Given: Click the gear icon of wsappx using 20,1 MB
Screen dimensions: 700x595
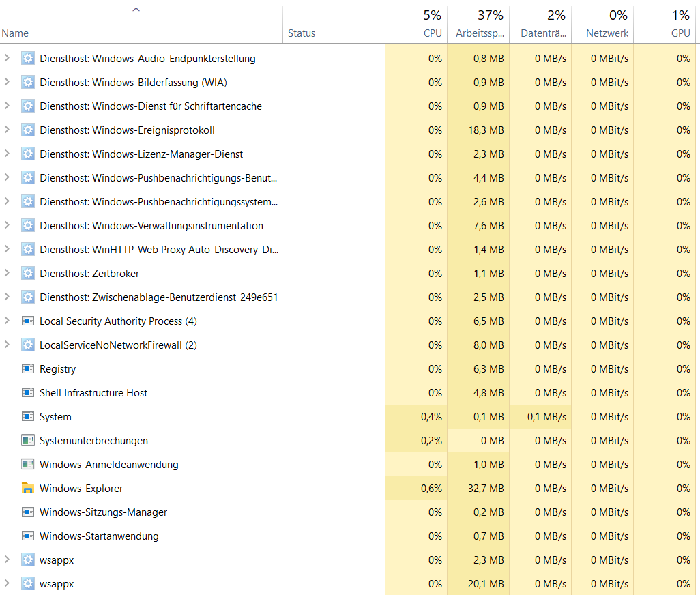Looking at the screenshot, I should pyautogui.click(x=28, y=584).
